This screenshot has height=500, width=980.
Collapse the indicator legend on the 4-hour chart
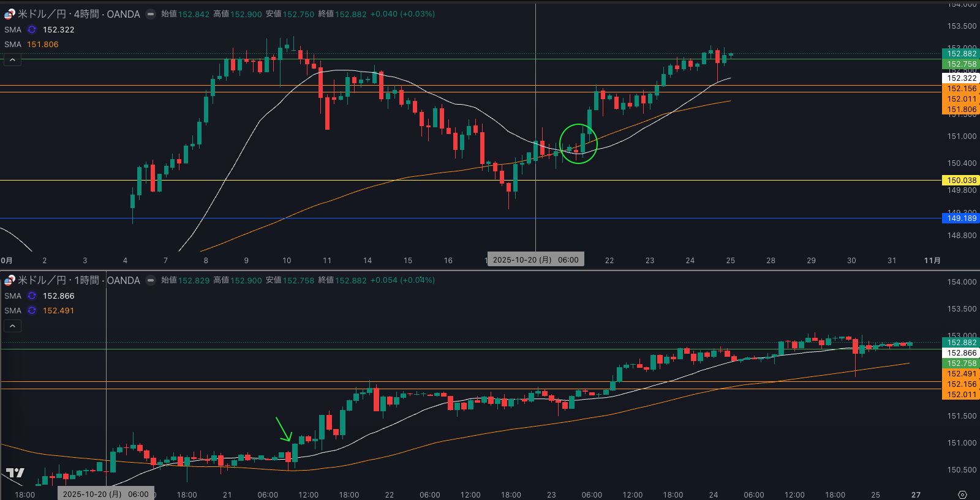click(12, 60)
